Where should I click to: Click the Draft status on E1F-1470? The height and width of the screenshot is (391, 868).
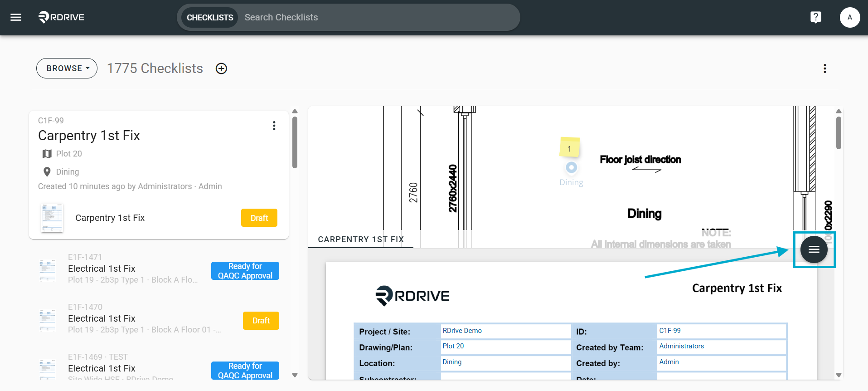261,321
